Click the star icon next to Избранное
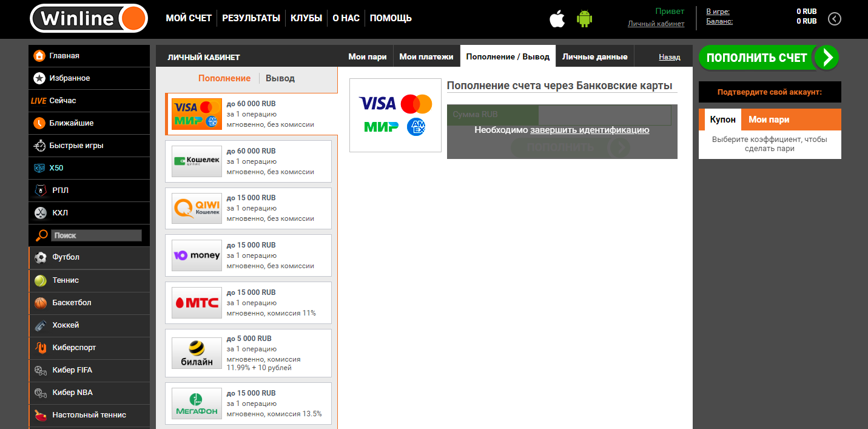This screenshot has width=868, height=429. 39,78
